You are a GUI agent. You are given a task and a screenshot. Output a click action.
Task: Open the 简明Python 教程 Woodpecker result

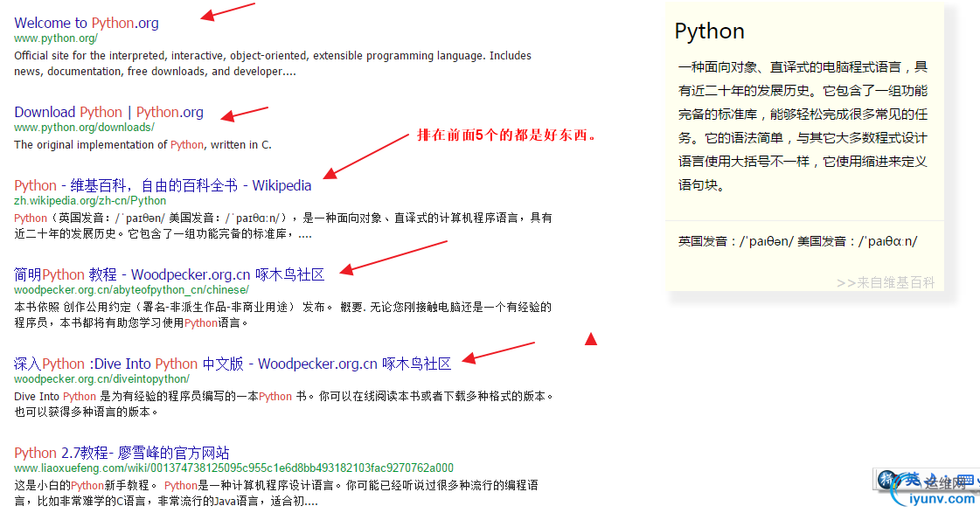170,275
